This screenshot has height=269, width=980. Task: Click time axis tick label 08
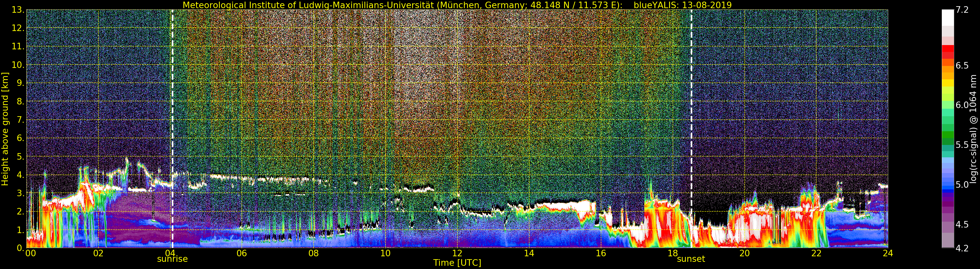point(313,253)
